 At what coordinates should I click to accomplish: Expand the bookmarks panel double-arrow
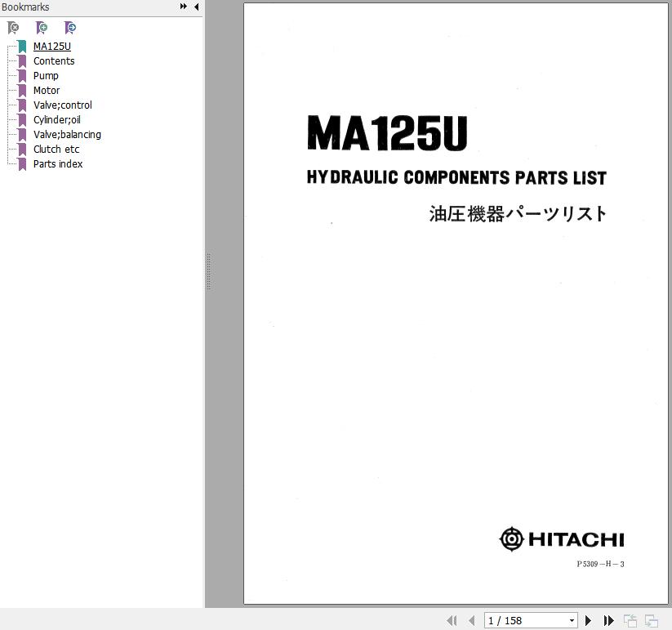pos(184,7)
